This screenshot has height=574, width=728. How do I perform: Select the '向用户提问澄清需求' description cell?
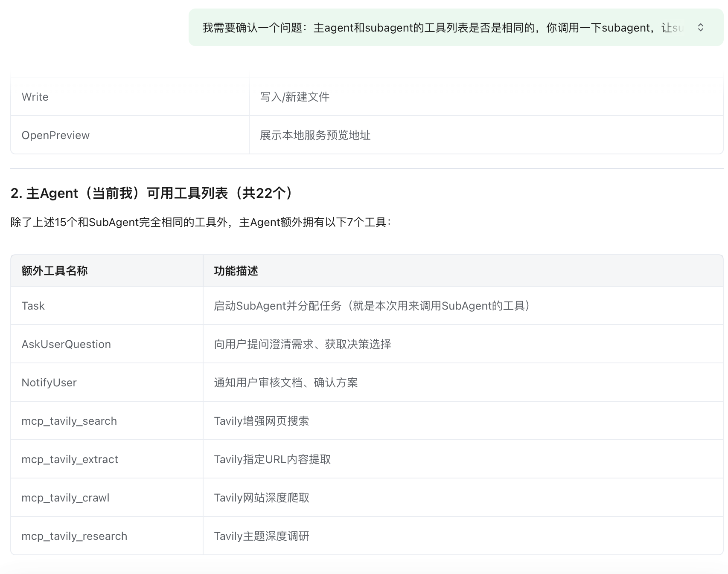pyautogui.click(x=463, y=344)
